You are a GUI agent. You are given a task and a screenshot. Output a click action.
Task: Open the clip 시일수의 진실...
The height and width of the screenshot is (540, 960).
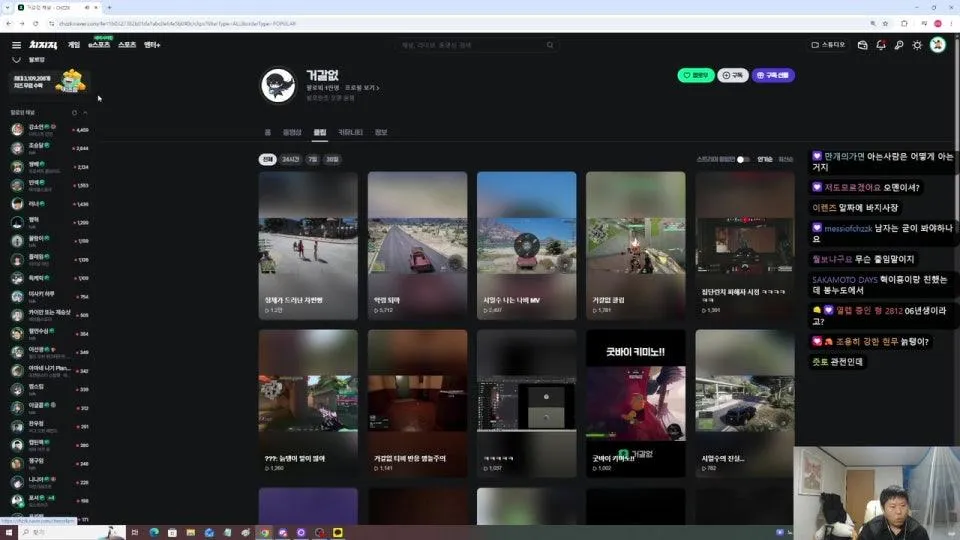coord(744,403)
